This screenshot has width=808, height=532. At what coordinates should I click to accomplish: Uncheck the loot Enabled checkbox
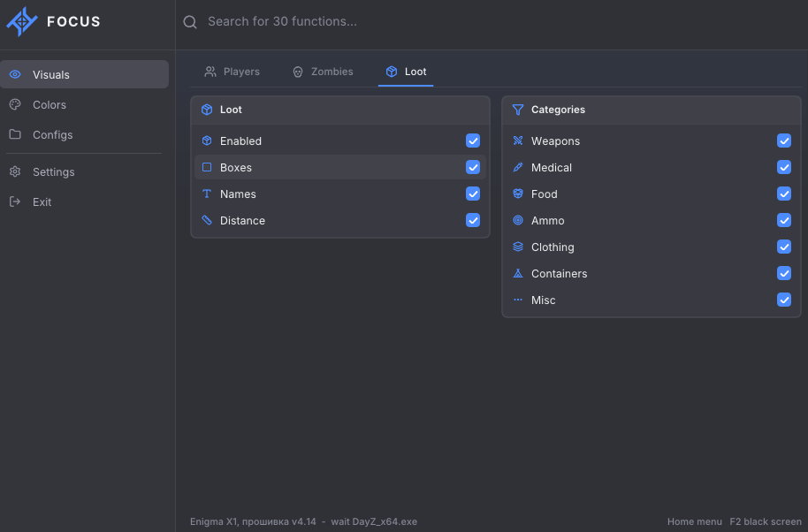473,141
